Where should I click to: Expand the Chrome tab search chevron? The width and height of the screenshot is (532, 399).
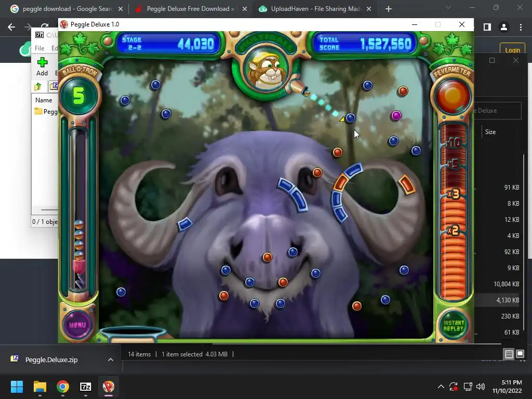tap(448, 7)
